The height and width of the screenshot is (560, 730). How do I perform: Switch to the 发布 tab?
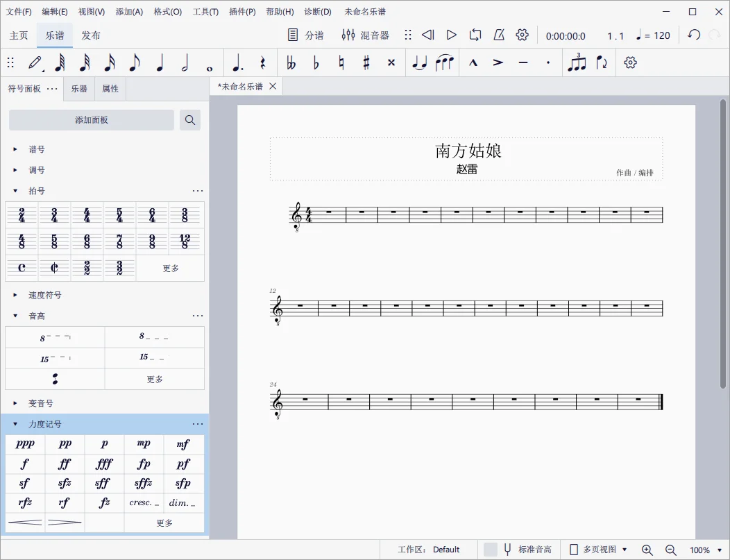91,35
